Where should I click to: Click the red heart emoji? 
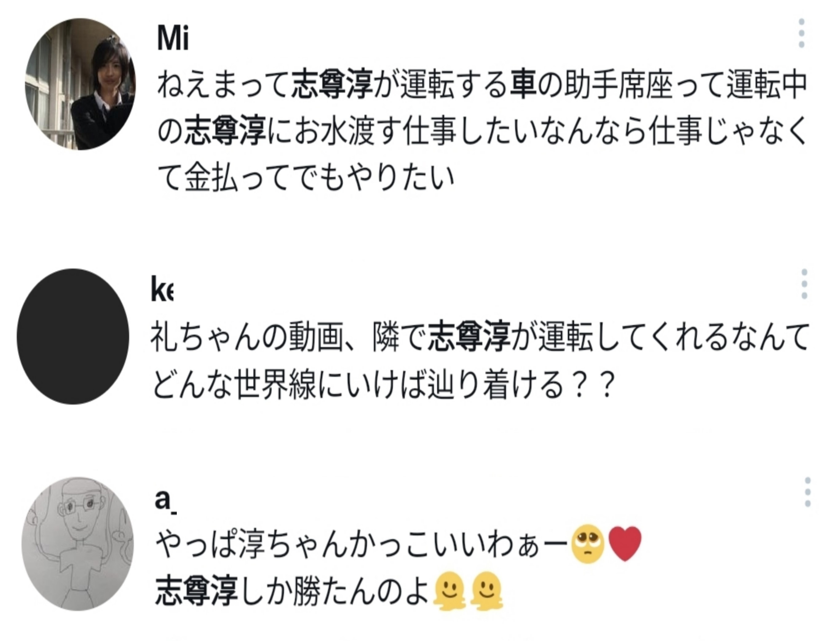(x=625, y=543)
